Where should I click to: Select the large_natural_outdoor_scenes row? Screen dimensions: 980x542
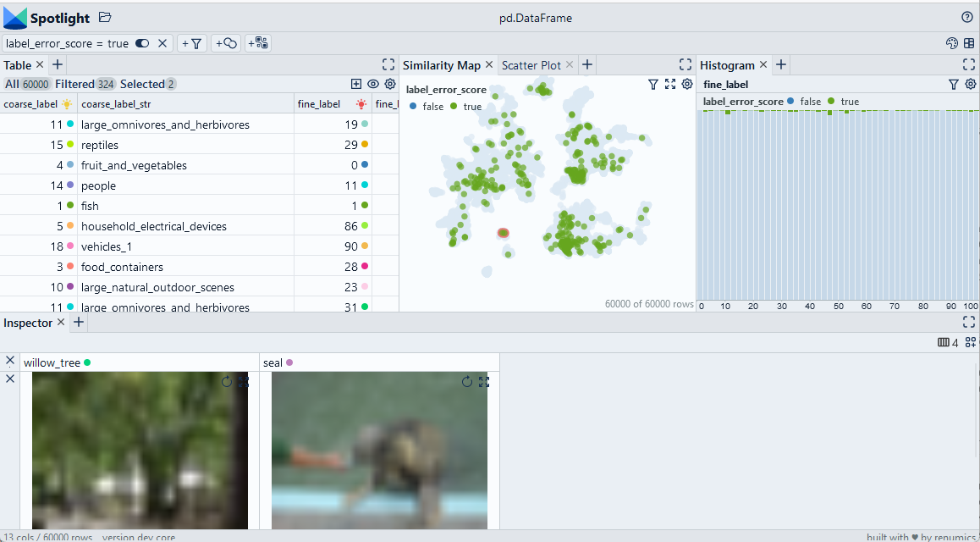[199, 287]
